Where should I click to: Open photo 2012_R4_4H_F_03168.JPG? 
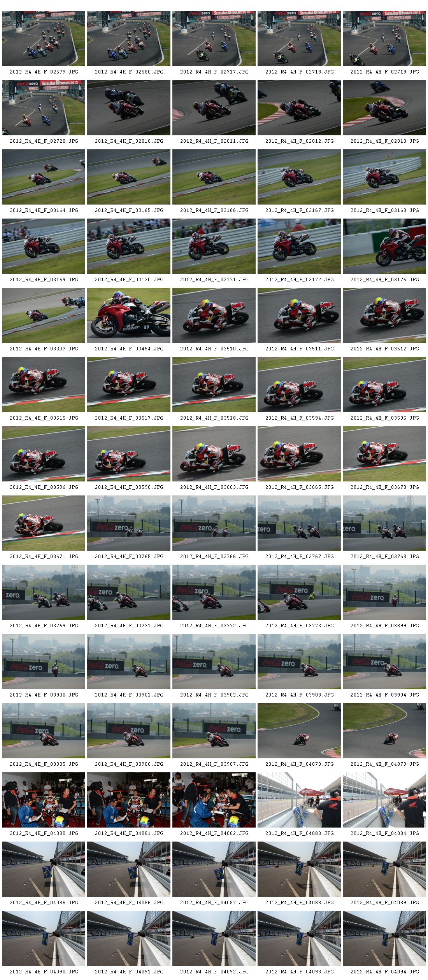pyautogui.click(x=384, y=177)
